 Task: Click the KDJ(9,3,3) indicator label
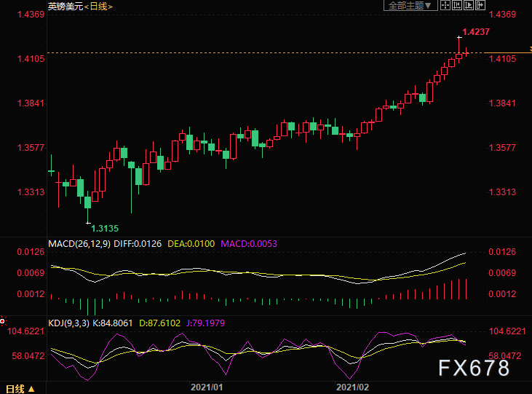(x=68, y=323)
